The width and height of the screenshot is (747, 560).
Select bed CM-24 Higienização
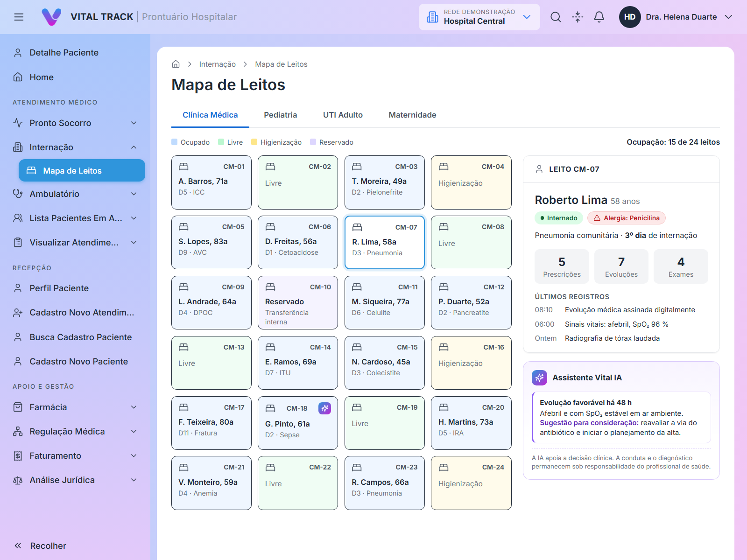click(x=471, y=483)
